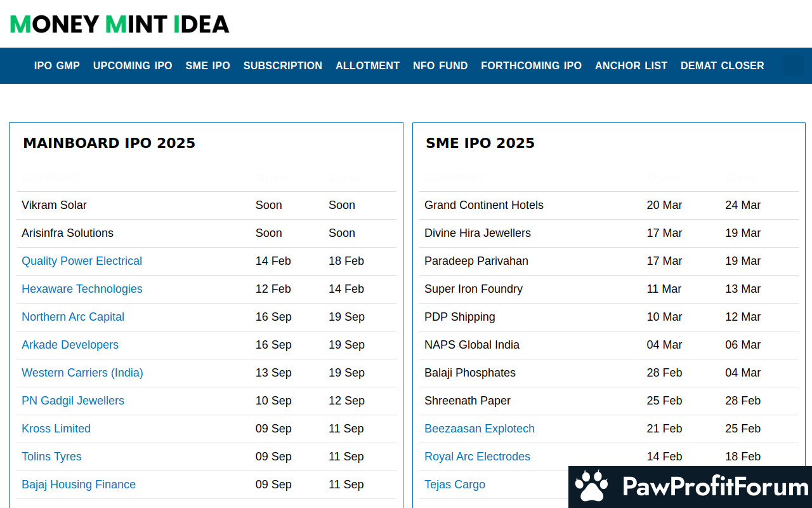Click the 06 Mar close date of NAPS Global India
Image resolution: width=812 pixels, height=508 pixels.
(743, 345)
